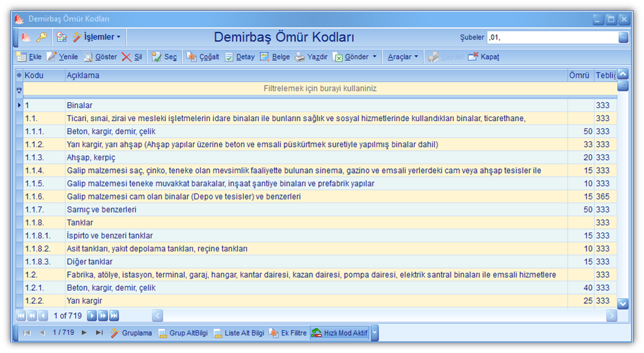Sort by the Açıklama column header

(316, 76)
